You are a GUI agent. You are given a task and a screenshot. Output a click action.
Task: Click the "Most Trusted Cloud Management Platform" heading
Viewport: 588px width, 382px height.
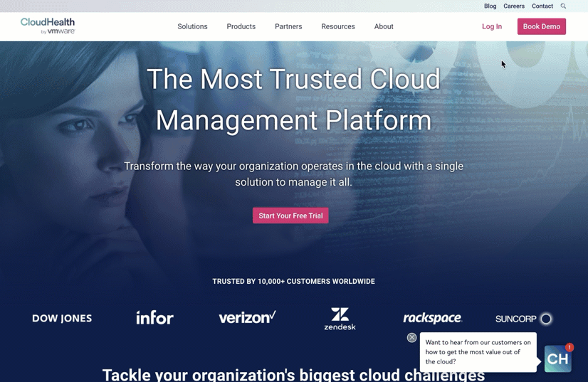[x=293, y=100]
